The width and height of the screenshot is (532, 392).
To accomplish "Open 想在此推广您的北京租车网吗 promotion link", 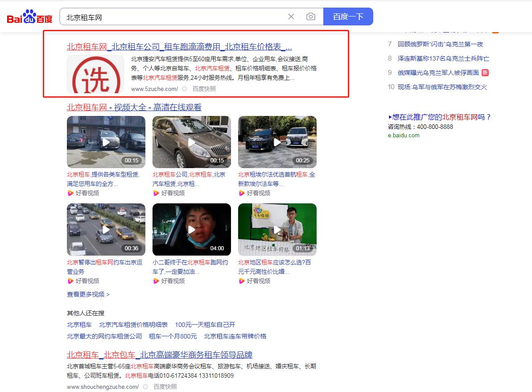I will point(439,117).
